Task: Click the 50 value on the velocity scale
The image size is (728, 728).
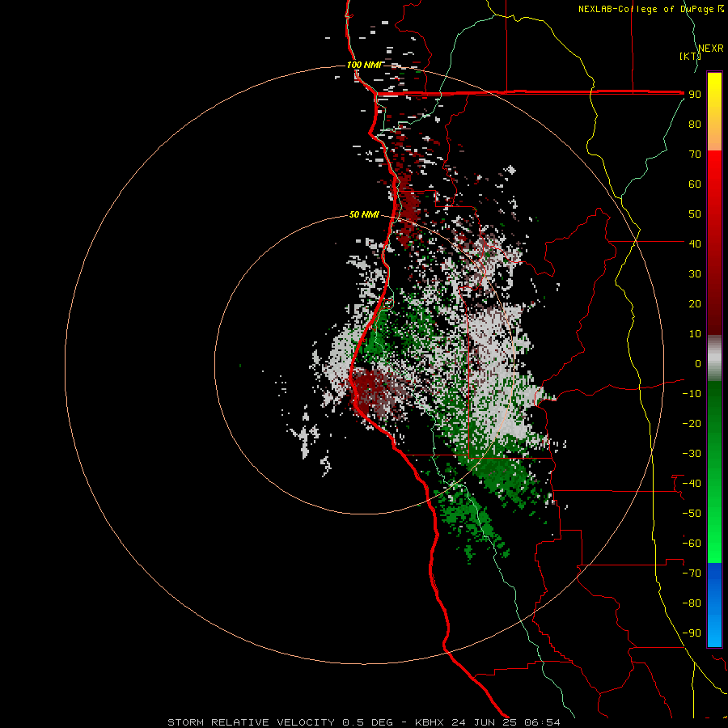Action: tap(695, 214)
